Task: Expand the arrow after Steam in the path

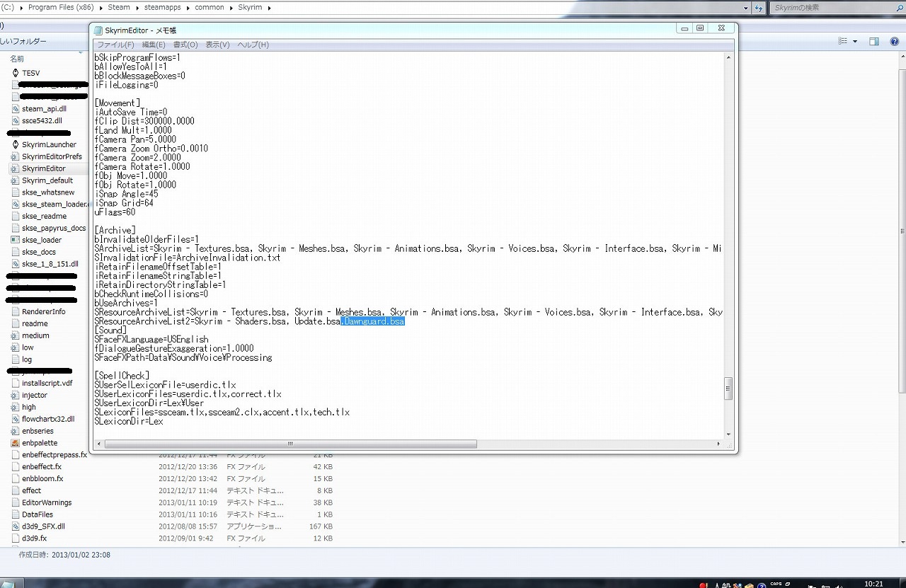Action: point(137,8)
